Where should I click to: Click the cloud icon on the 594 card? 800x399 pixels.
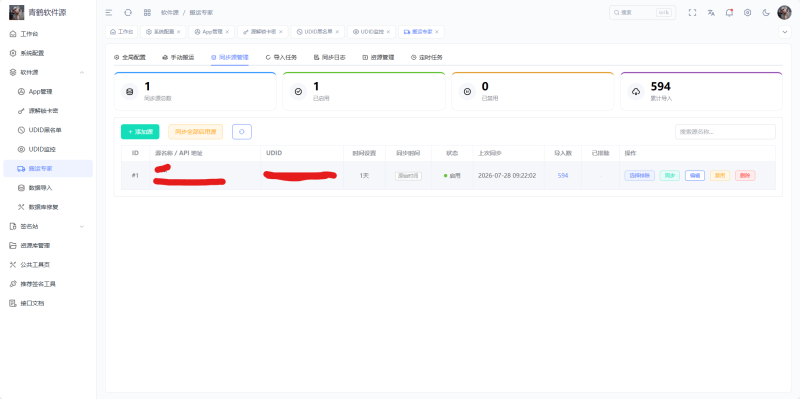coord(636,92)
